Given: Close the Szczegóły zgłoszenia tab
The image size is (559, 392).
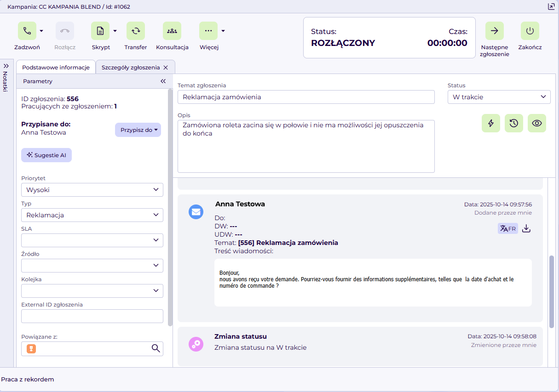Looking at the screenshot, I should click(x=166, y=68).
